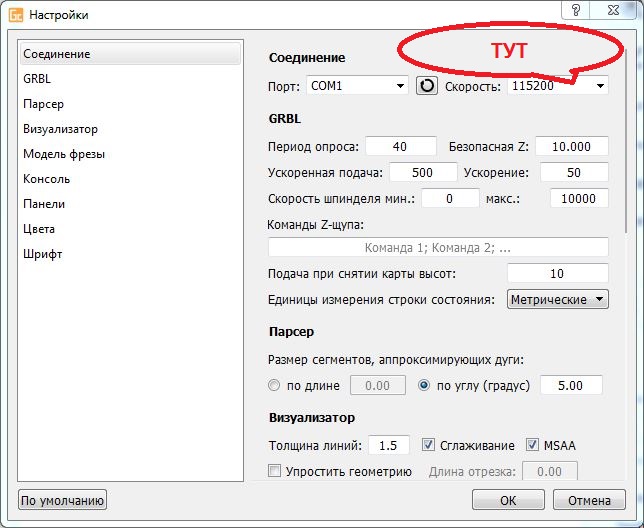
Task: Enable the Упростить геометрию checkbox
Action: tap(274, 471)
